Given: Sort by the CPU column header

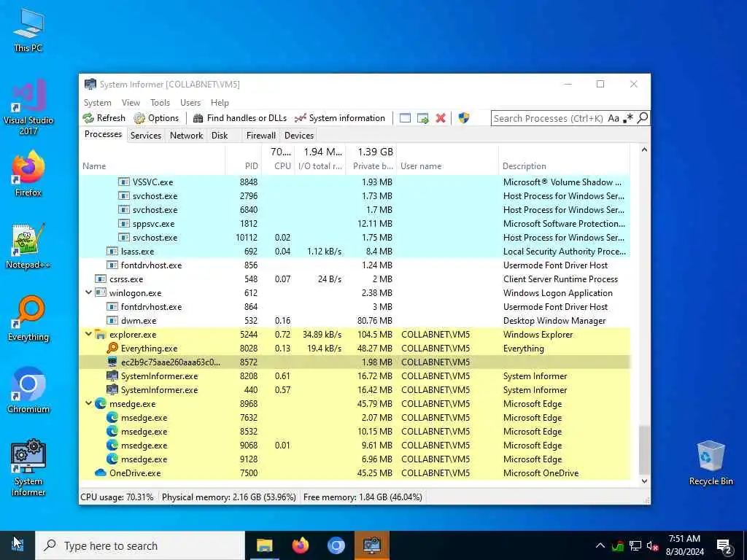Looking at the screenshot, I should (x=277, y=160).
